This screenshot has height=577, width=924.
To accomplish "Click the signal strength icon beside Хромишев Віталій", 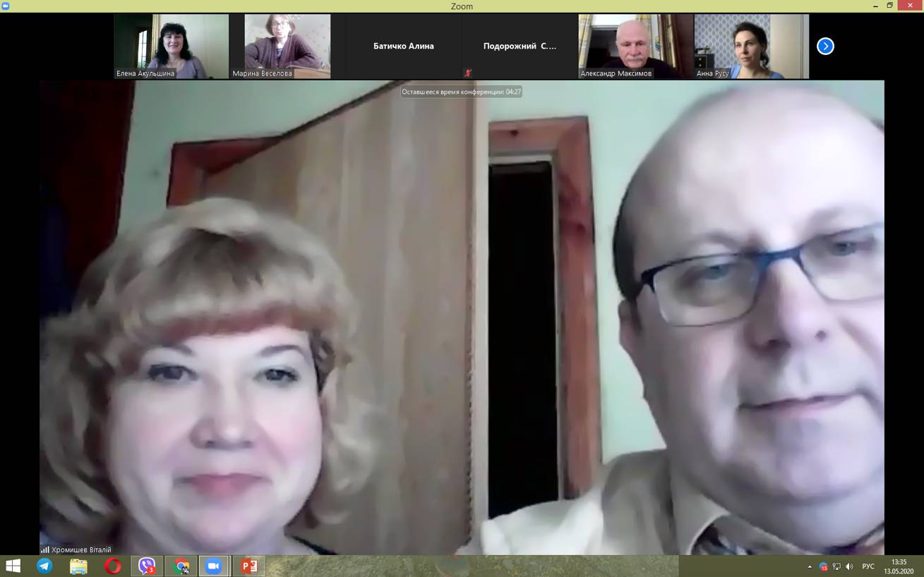I will point(45,549).
